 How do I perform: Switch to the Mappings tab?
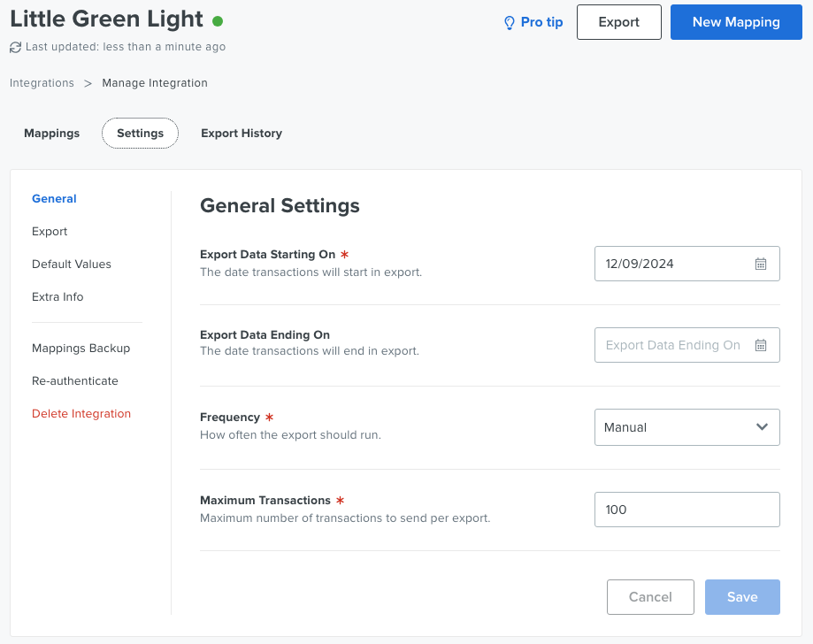[52, 134]
